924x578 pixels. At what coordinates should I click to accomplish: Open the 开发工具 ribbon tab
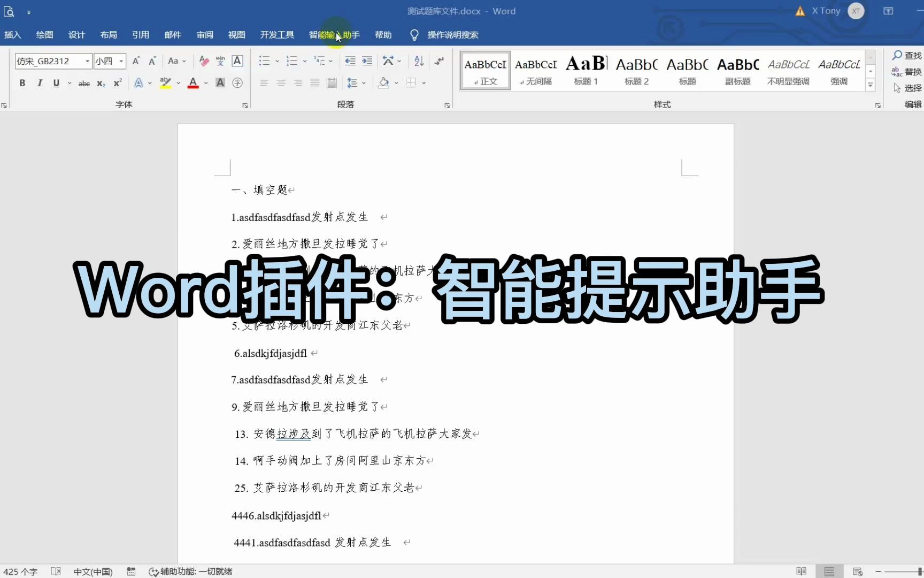pyautogui.click(x=277, y=35)
